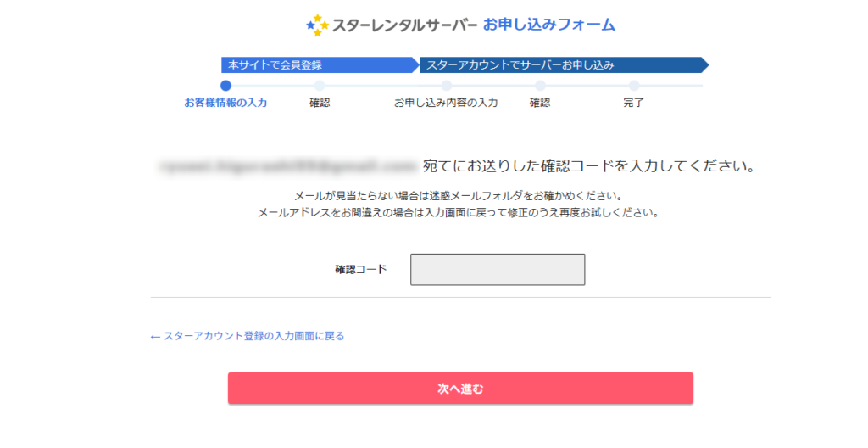
Task: Click the 確認コード field label
Action: tap(361, 270)
